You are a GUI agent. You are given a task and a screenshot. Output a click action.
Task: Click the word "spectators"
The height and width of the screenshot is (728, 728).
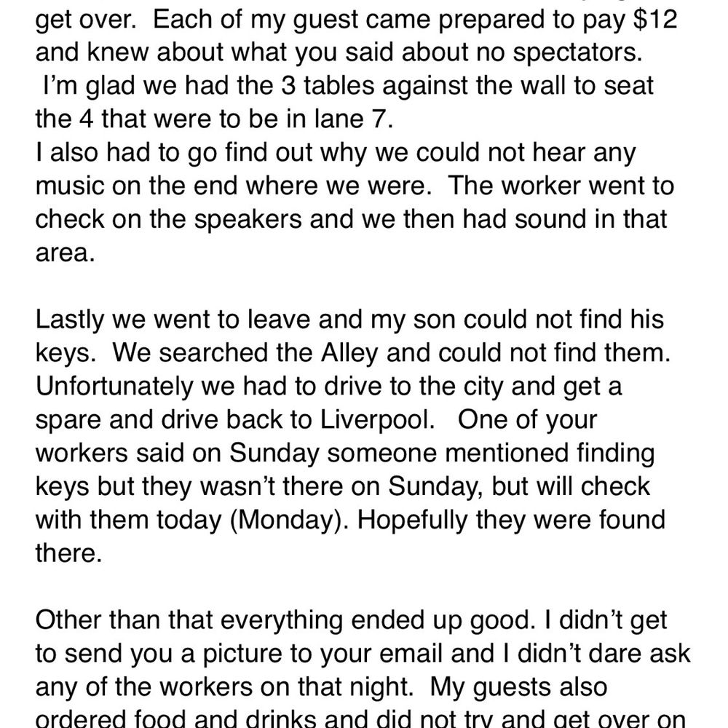[577, 53]
